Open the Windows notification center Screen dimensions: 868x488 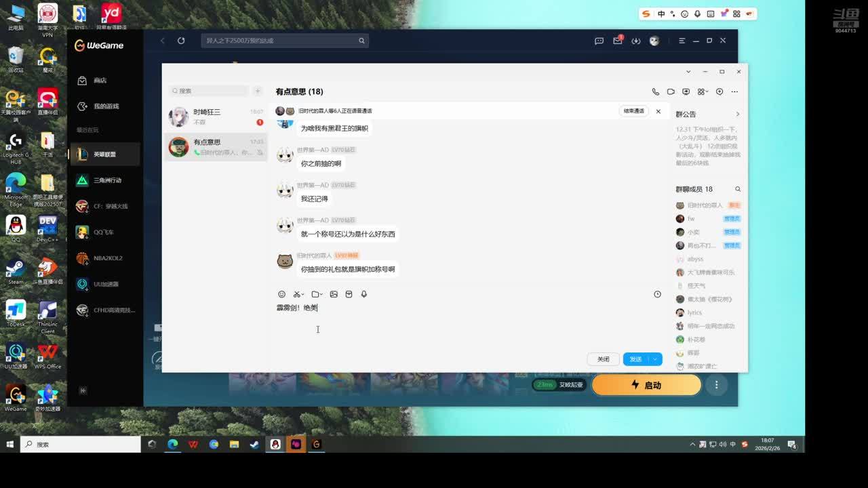pyautogui.click(x=793, y=445)
